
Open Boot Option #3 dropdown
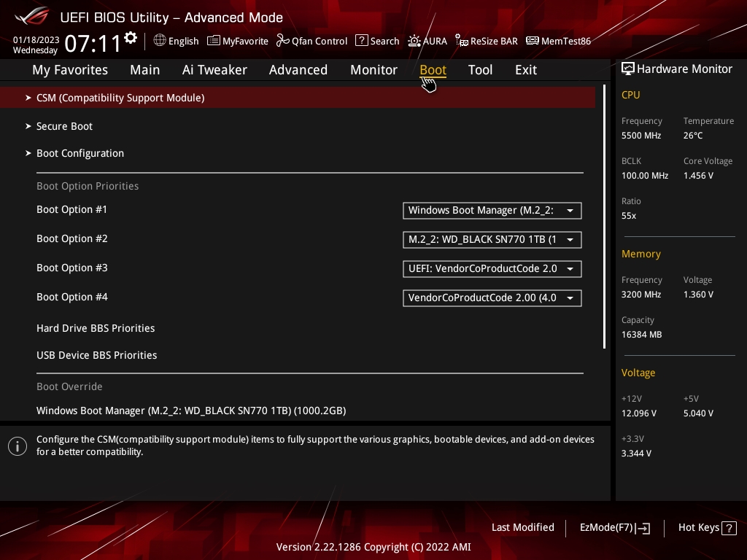(492, 268)
